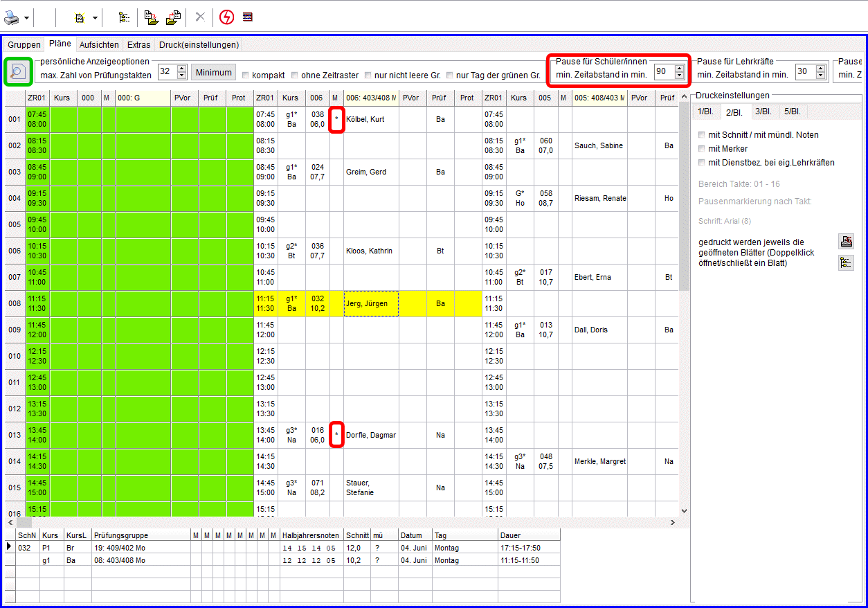Open the magnifier preview icon

pyautogui.click(x=17, y=71)
